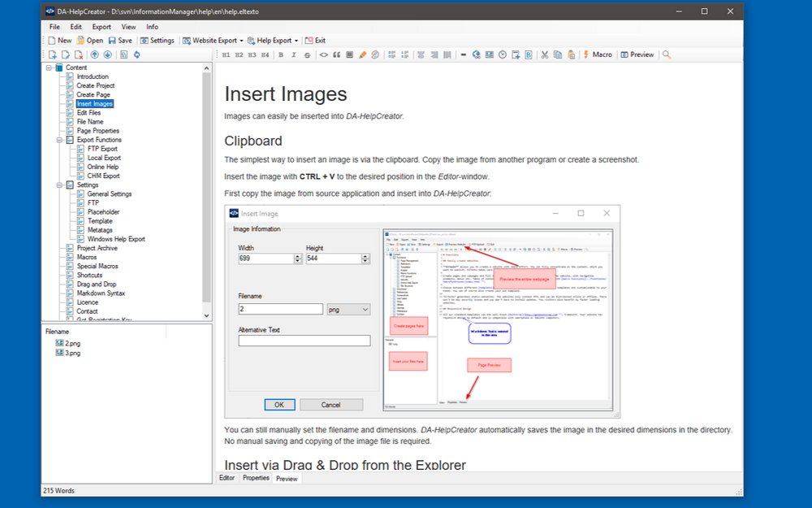
Task: Move page up with the up arrow icon
Action: pos(94,54)
